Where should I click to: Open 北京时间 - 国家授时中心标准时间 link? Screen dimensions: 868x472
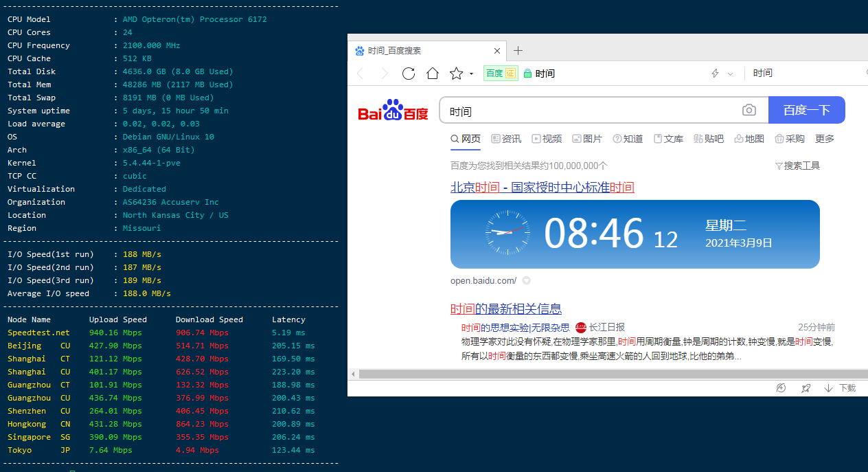[x=542, y=188]
